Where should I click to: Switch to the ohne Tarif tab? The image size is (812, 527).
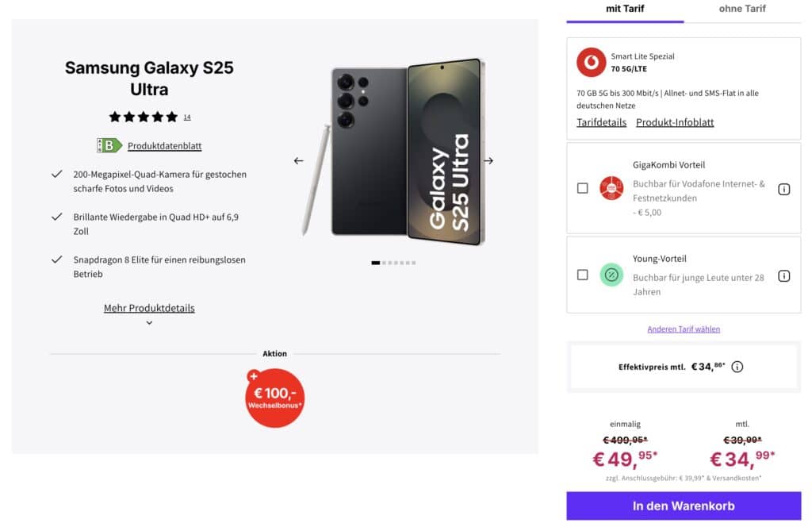click(x=742, y=8)
